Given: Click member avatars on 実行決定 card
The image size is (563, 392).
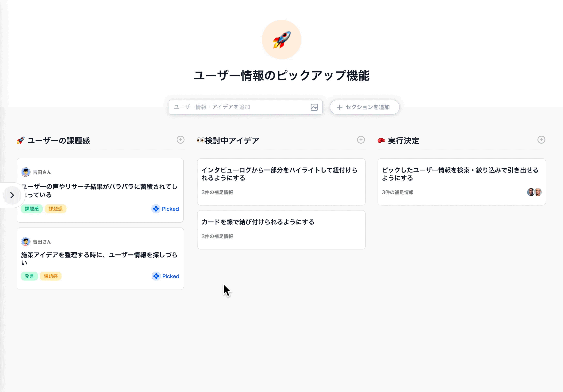Looking at the screenshot, I should [x=534, y=192].
